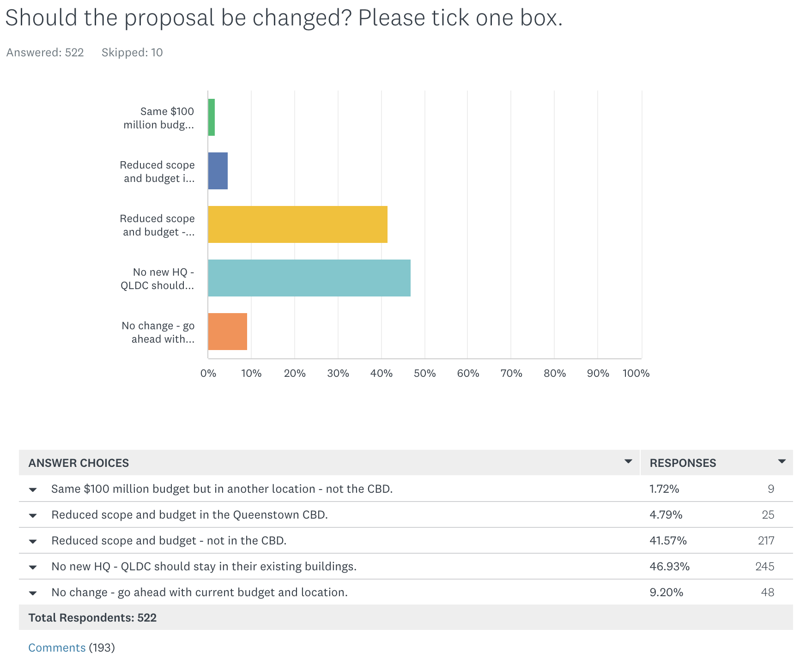This screenshot has width=812, height=665.
Task: Expand the 'Reduced scope in Queenstown CBD' row arrow
Action: 33,515
